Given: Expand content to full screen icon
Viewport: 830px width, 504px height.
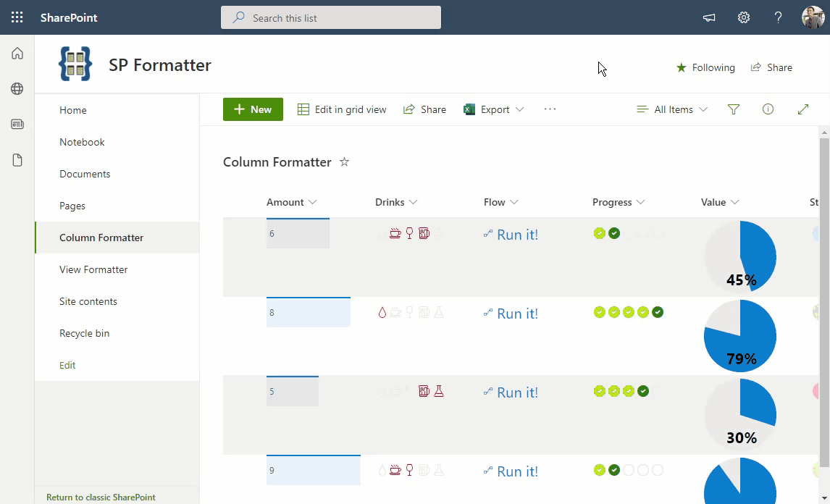Looking at the screenshot, I should click(x=802, y=109).
